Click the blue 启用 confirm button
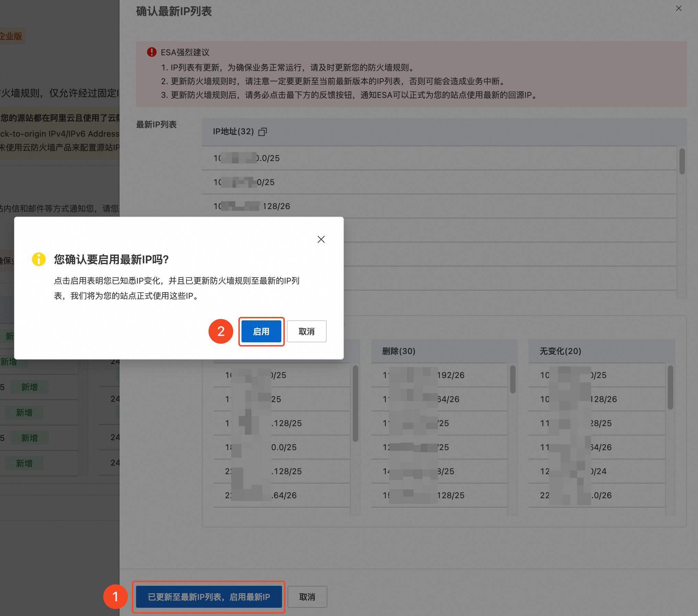The image size is (698, 616). tap(261, 331)
